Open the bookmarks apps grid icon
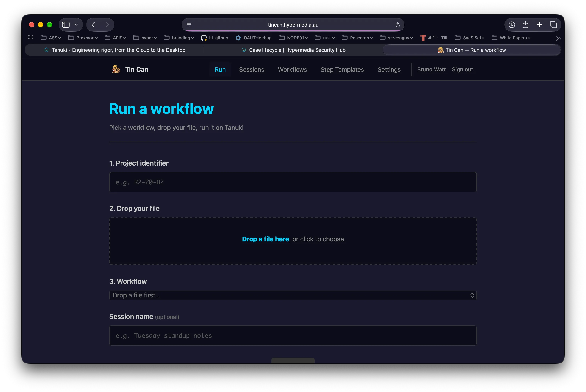This screenshot has width=586, height=392. coord(31,37)
